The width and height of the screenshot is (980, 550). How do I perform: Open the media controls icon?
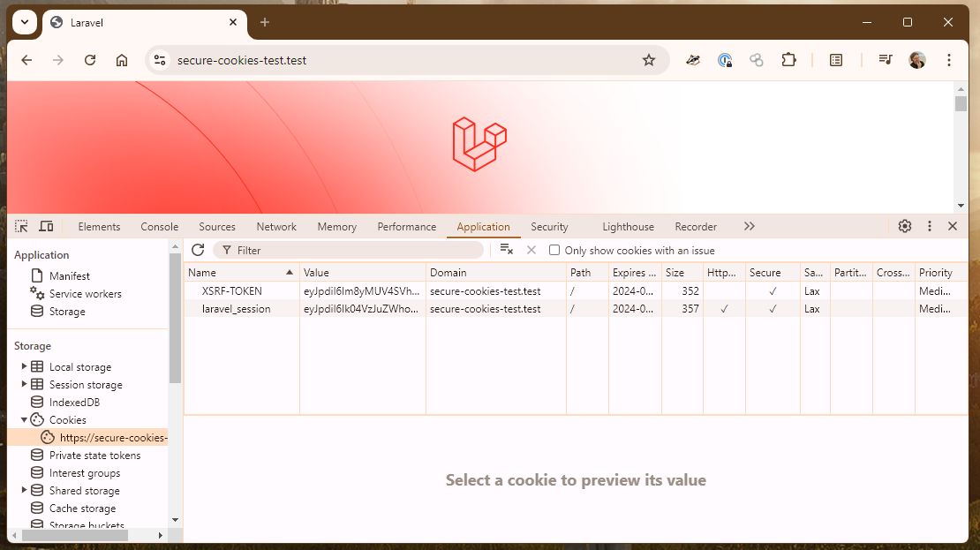885,59
